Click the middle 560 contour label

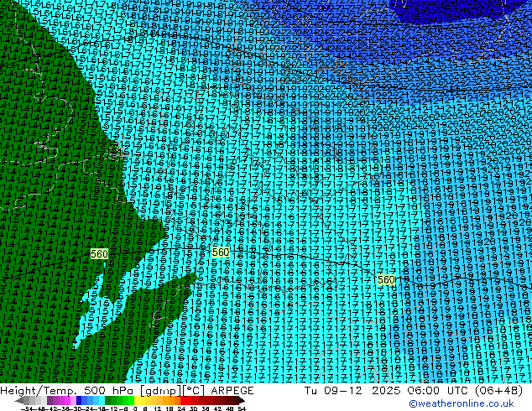click(x=220, y=252)
